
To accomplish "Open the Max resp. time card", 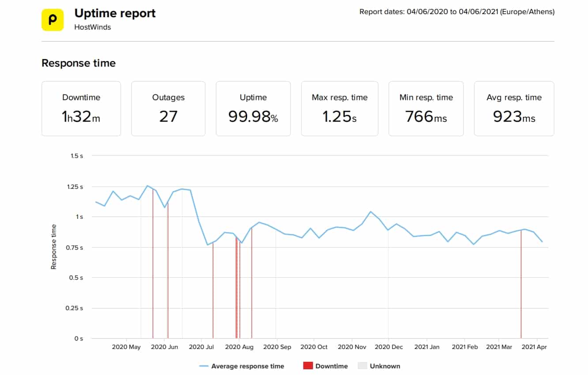I will pos(339,109).
